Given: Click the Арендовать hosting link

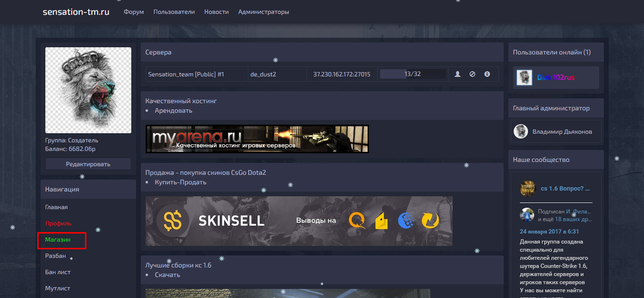Looking at the screenshot, I should 173,110.
